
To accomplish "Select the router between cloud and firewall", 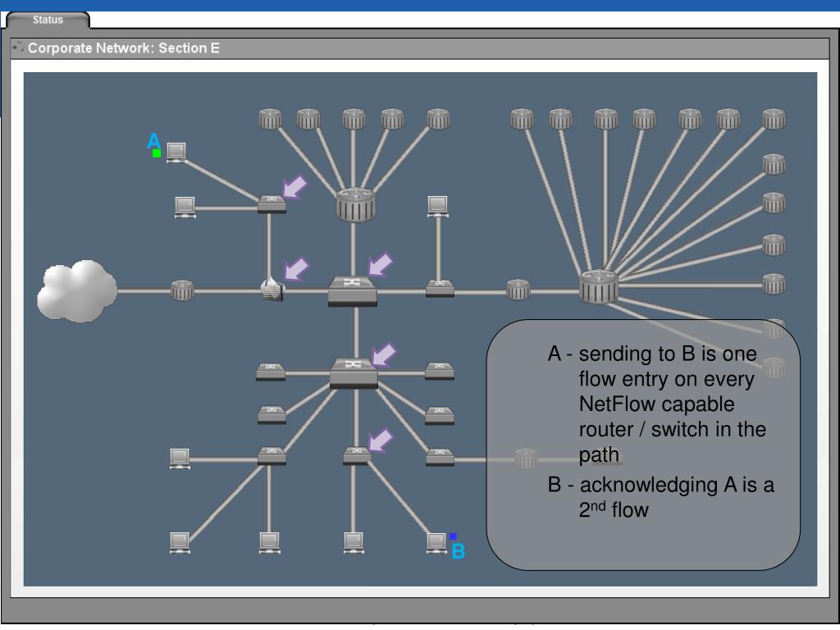I will point(182,290).
